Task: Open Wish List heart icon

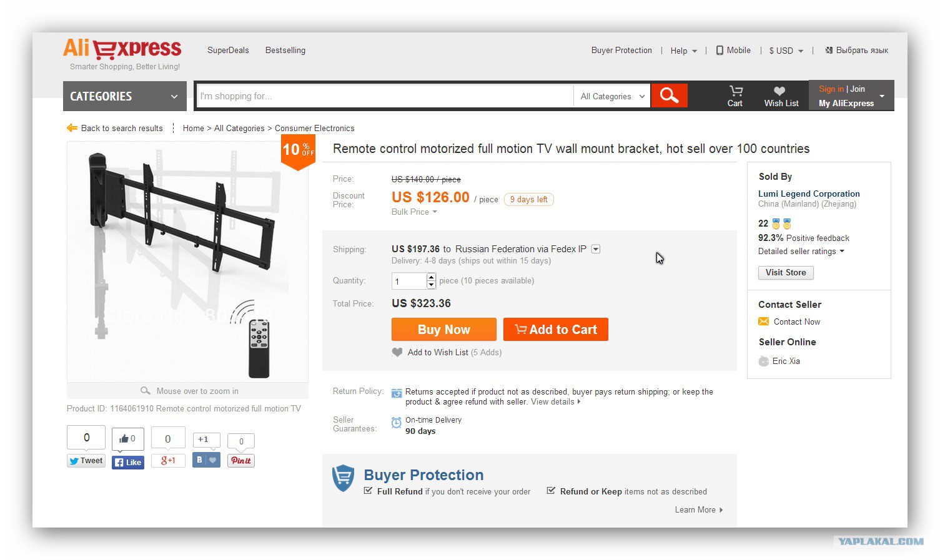Action: point(779,91)
